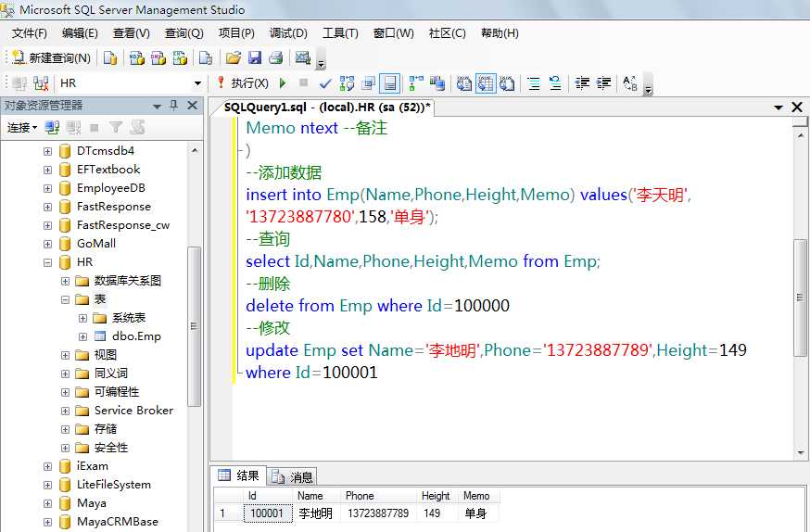This screenshot has height=532, width=810.
Task: Click the Open File folder icon
Action: pos(234,57)
